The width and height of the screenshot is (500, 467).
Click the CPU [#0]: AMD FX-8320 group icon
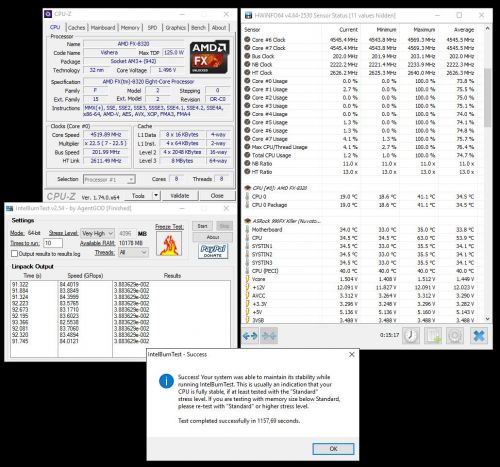coord(248,188)
